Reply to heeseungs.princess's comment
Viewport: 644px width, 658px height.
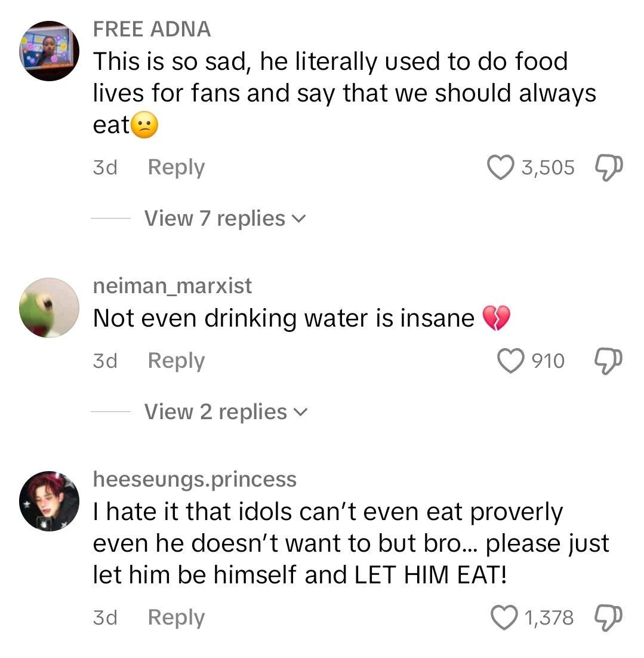(x=176, y=617)
